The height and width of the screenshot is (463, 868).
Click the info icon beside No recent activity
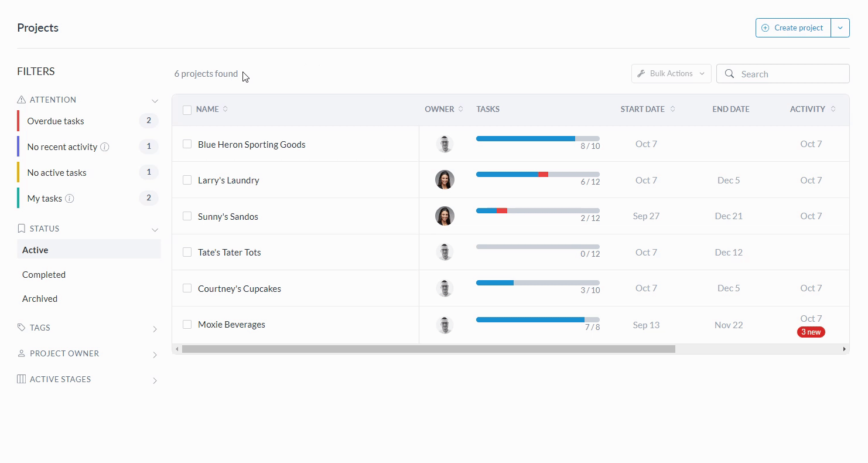pos(105,147)
